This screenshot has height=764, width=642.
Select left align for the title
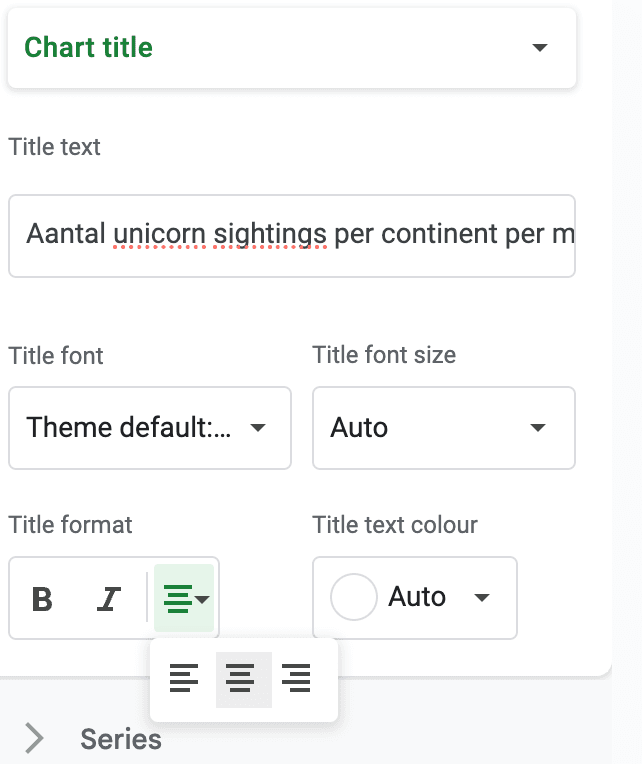pyautogui.click(x=184, y=679)
